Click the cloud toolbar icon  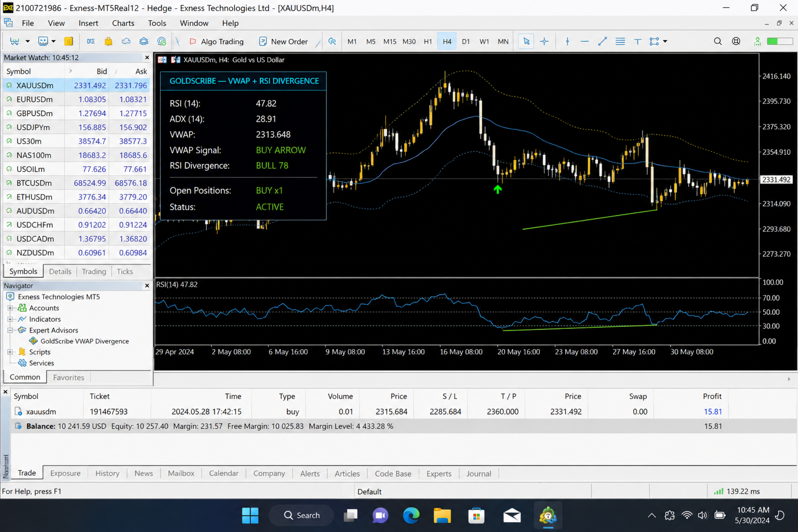click(x=126, y=42)
